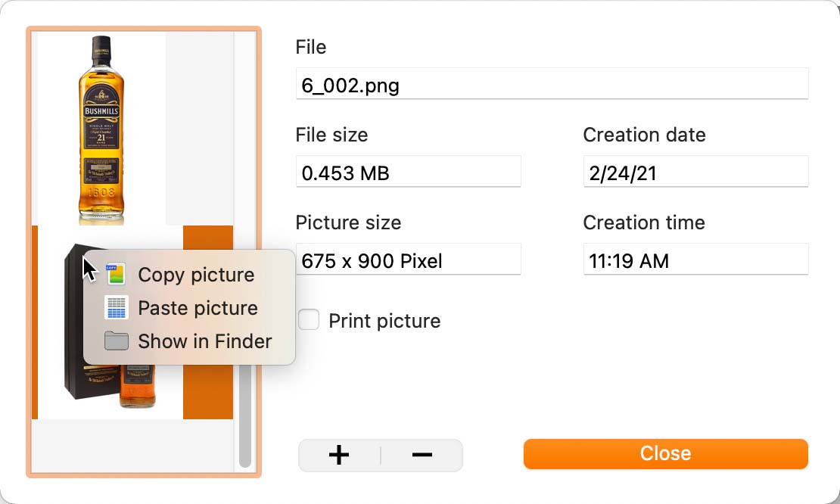Screen dimensions: 840x504
Task: Select the Bushmills bottle thumbnail
Action: pyautogui.click(x=102, y=129)
